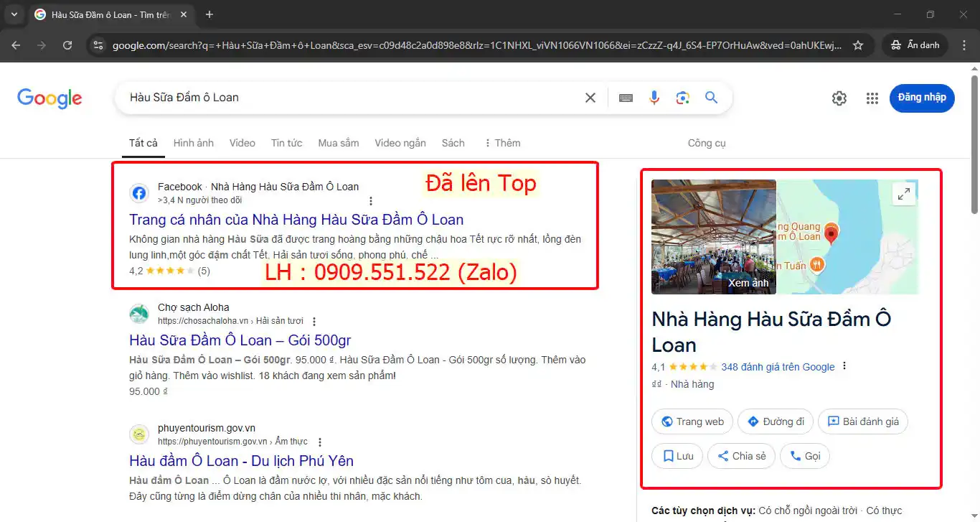
Task: Click the google.com URL address bar
Action: click(477, 45)
